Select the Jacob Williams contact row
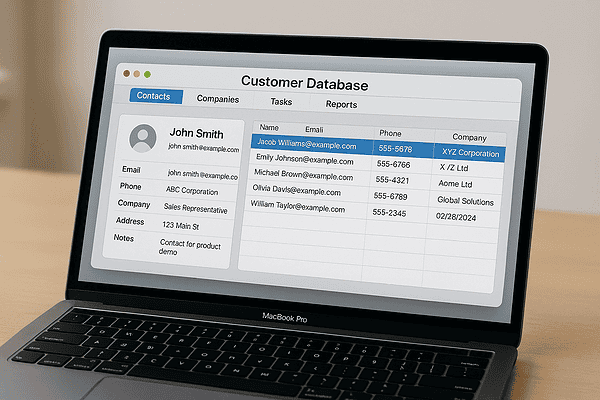Image resolution: width=600 pixels, height=400 pixels. pos(378,148)
